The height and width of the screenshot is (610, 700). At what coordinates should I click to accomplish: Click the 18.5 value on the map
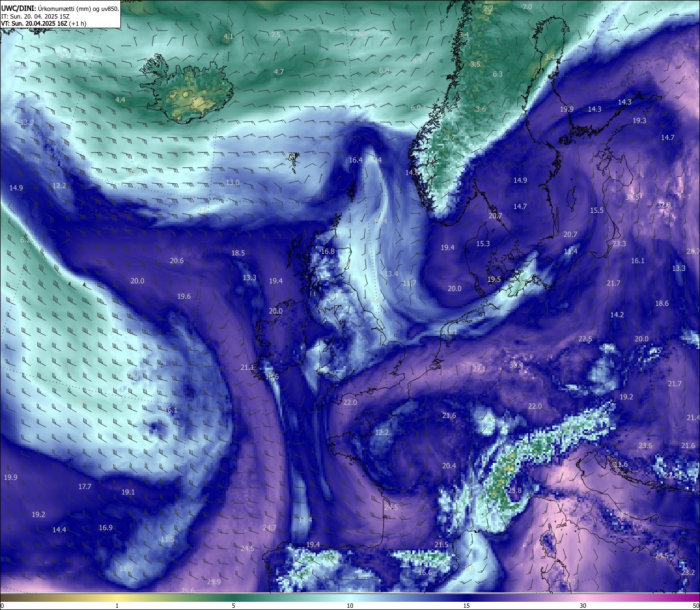(238, 253)
